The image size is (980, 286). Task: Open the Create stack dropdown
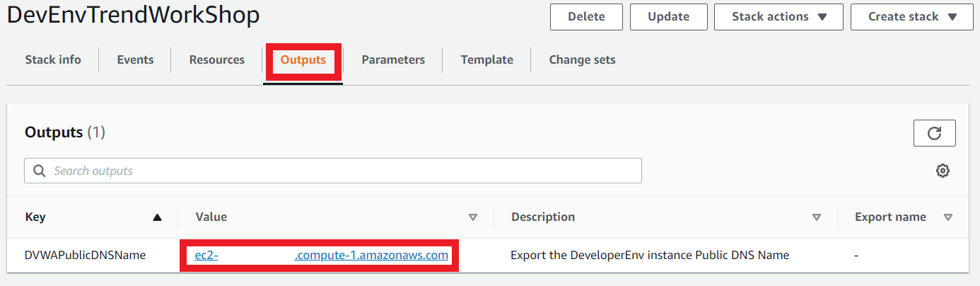(911, 17)
